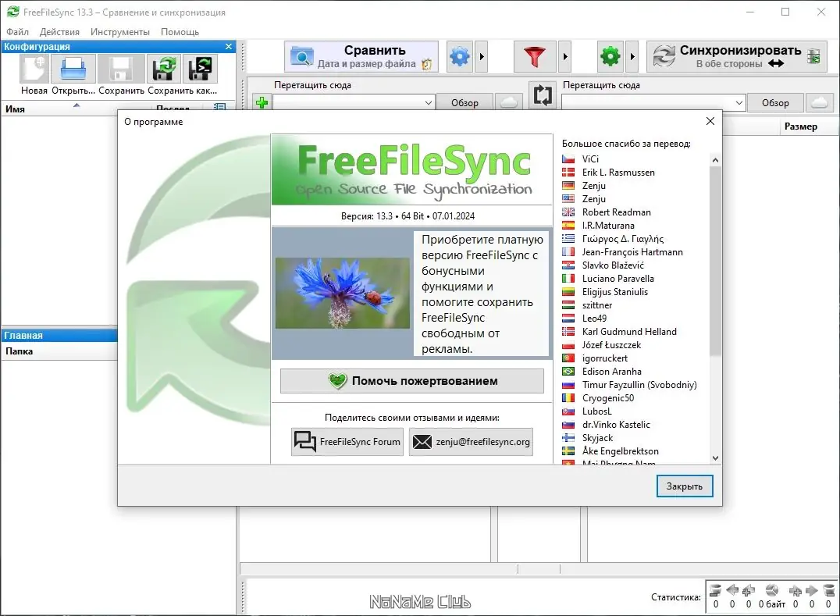Click the Сравнить compare button

[361, 56]
